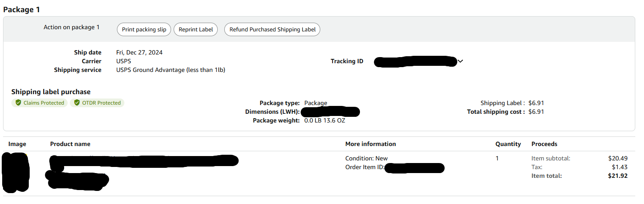Click the Proceeds column header

tap(544, 144)
